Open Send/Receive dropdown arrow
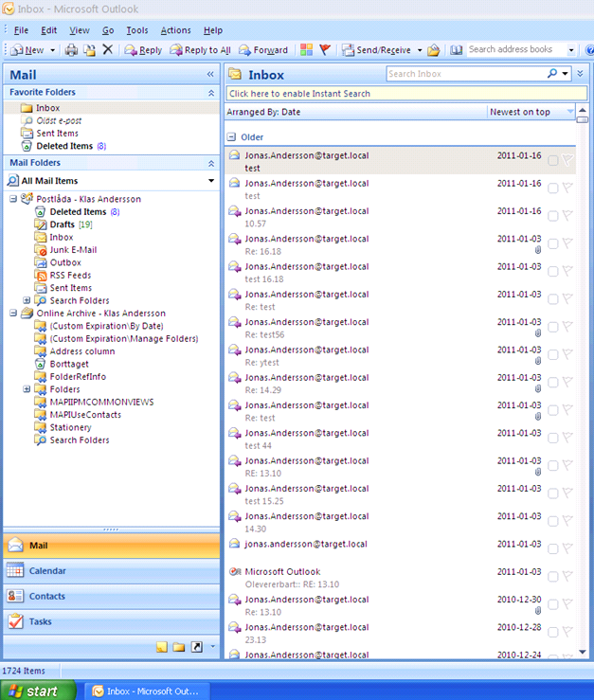 pos(420,50)
